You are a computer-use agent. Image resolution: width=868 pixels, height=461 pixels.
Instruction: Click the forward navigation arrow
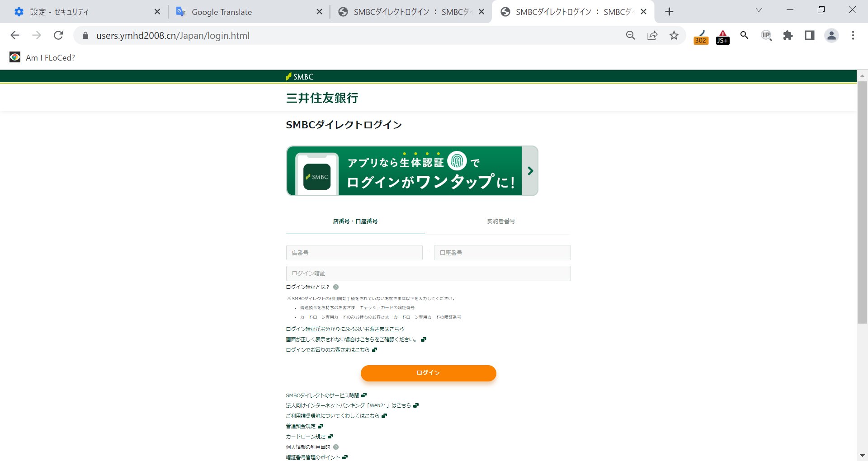[37, 35]
